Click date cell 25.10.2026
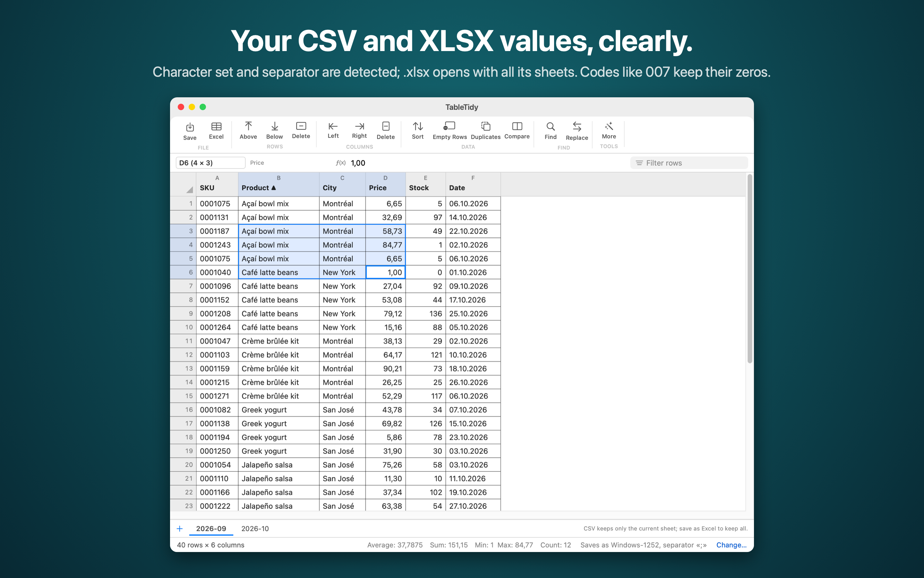 (473, 314)
